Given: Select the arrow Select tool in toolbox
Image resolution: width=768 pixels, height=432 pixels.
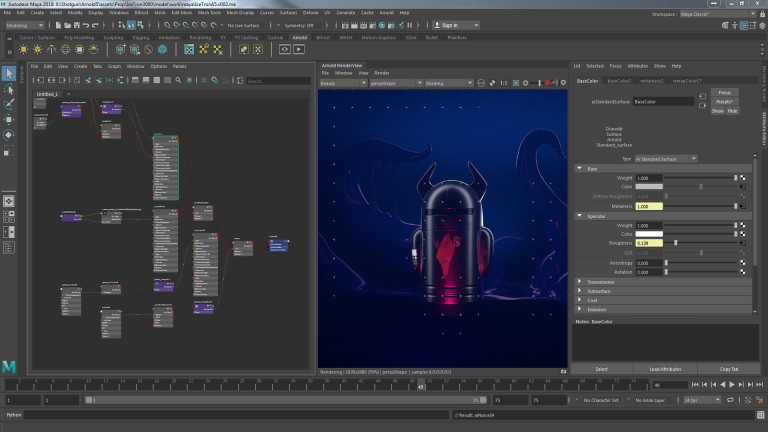Looking at the screenshot, I should pyautogui.click(x=9, y=73).
